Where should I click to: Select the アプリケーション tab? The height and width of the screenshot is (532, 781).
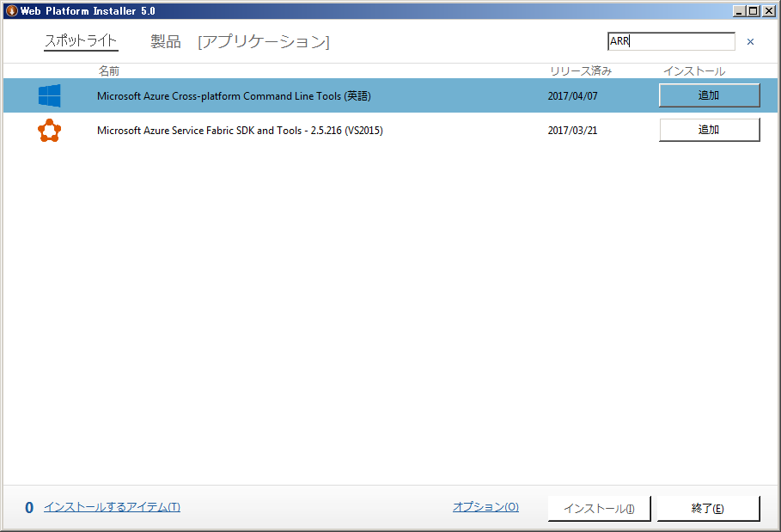tap(263, 41)
